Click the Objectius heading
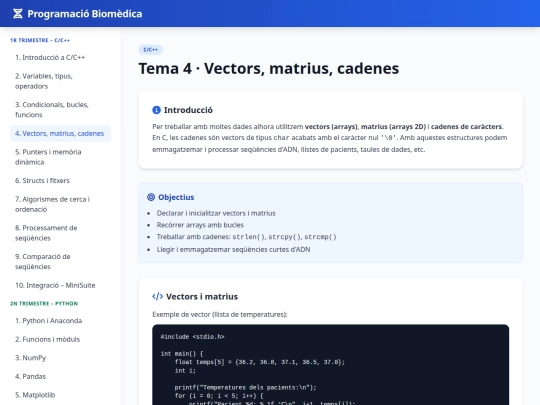540x405 pixels. tap(176, 197)
